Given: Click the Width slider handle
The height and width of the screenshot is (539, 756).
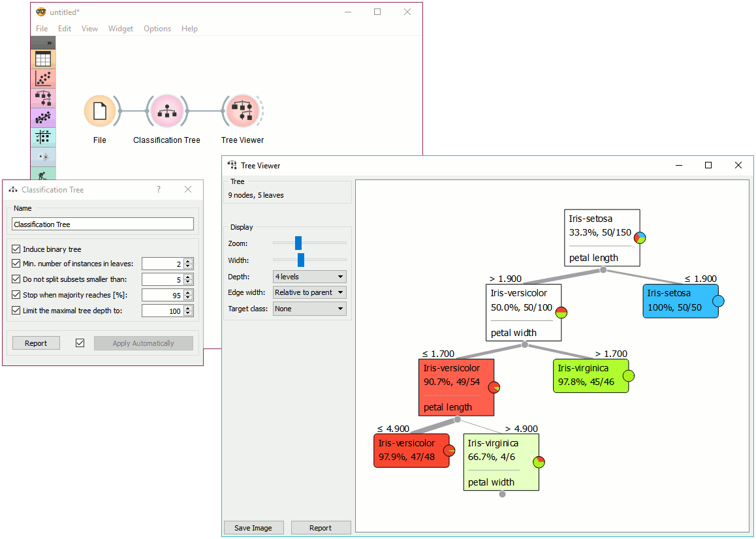Looking at the screenshot, I should [301, 260].
